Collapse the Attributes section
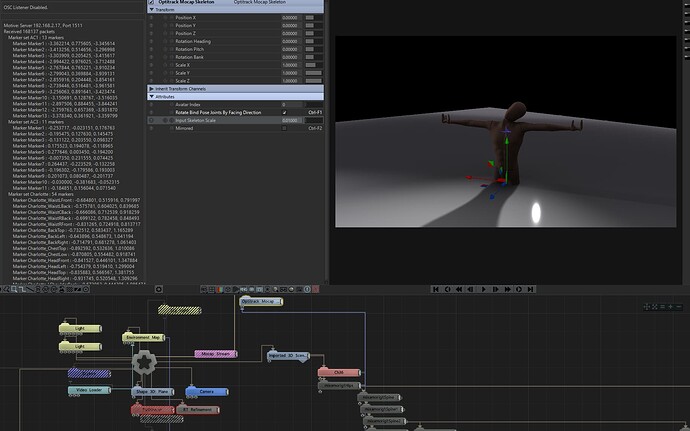This screenshot has height=431, width=690. pos(152,97)
